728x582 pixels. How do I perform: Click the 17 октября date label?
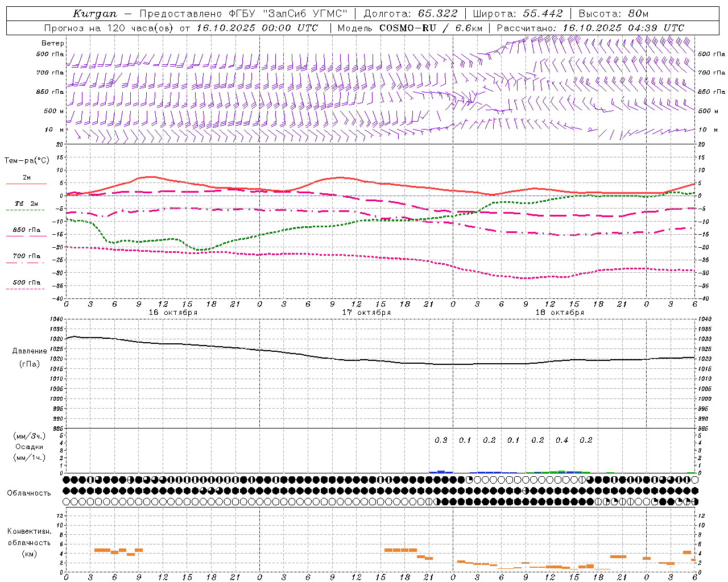click(366, 313)
